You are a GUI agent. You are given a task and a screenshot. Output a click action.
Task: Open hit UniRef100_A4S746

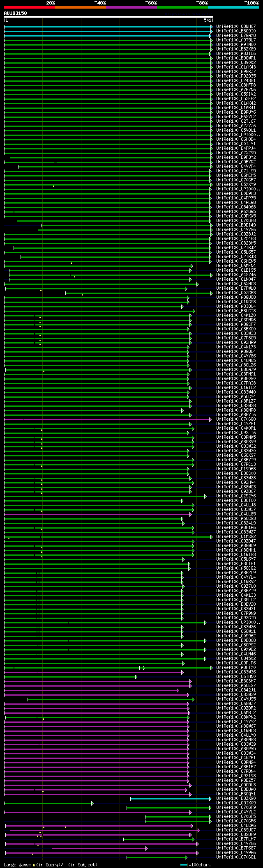coord(236,275)
